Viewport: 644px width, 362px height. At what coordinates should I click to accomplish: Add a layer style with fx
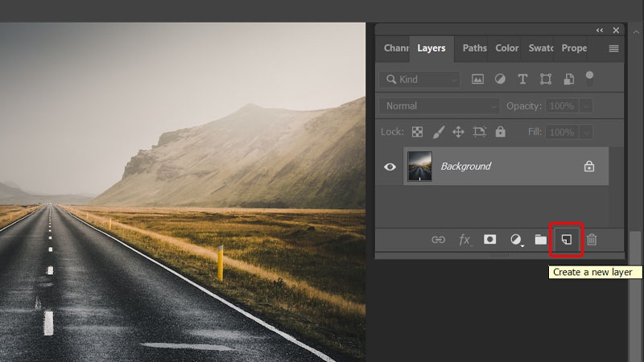(x=465, y=240)
